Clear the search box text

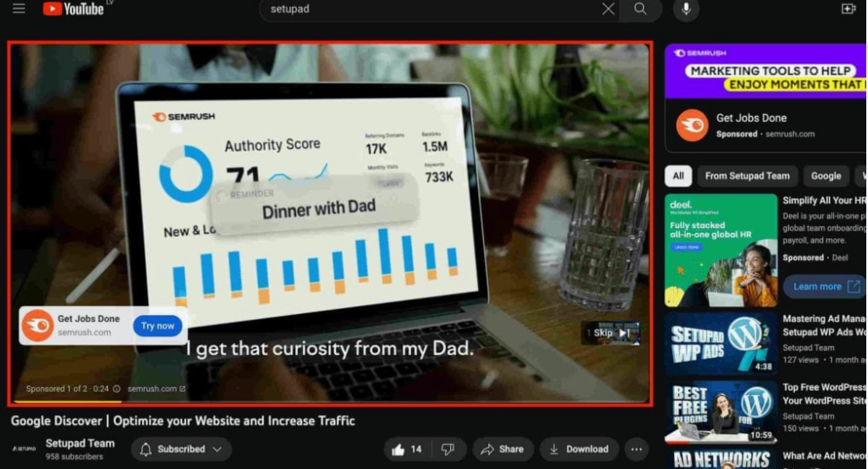(x=608, y=9)
